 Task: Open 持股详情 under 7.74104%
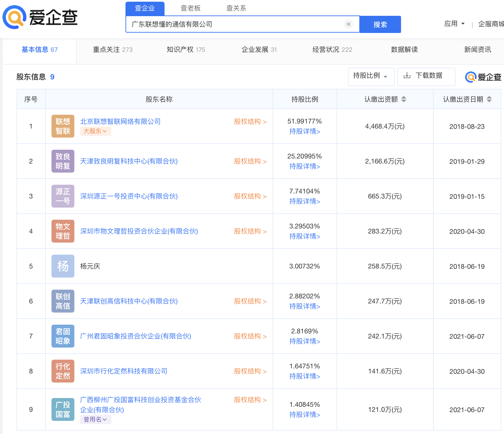click(305, 201)
